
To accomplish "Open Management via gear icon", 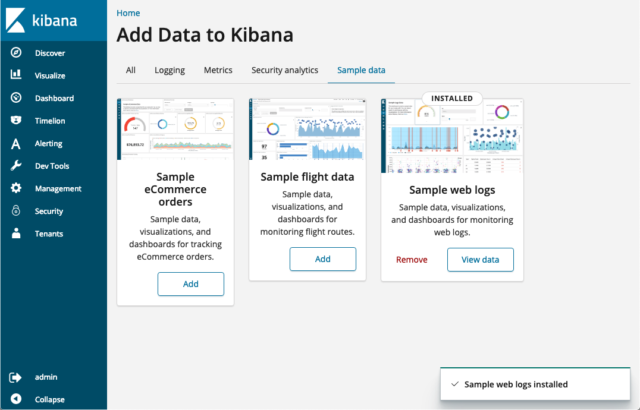I will coord(16,188).
